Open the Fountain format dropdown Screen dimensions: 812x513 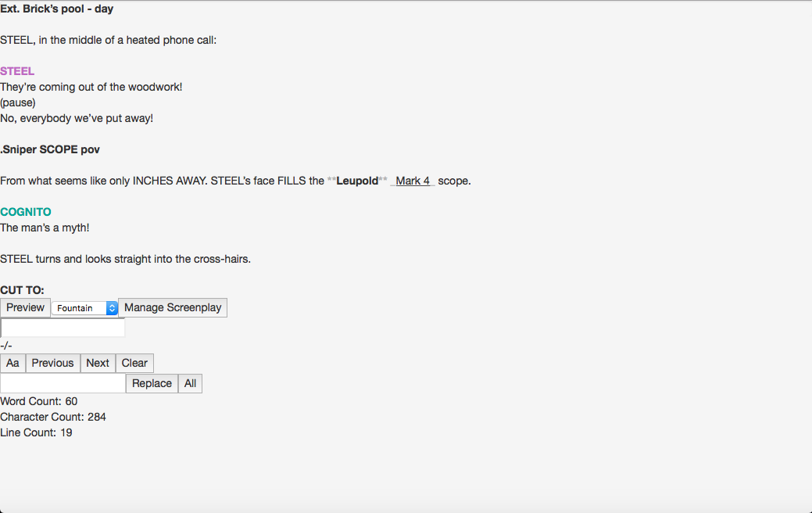85,308
